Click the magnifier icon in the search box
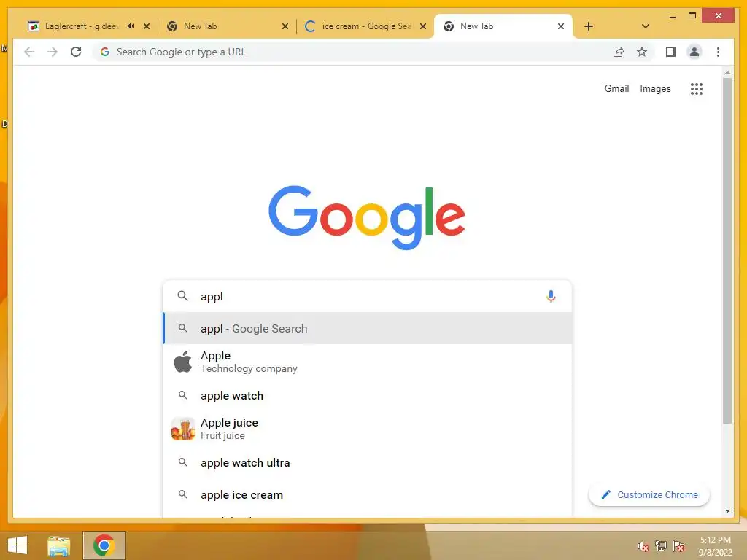This screenshot has width=747, height=560. pyautogui.click(x=182, y=296)
